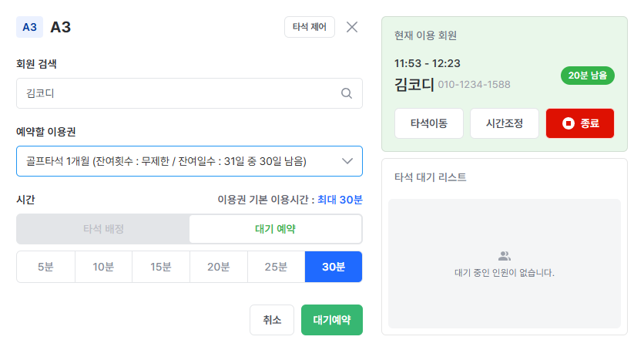The width and height of the screenshot is (644, 350).
Task: Switch to the 타석 배정 tab
Action: (103, 229)
